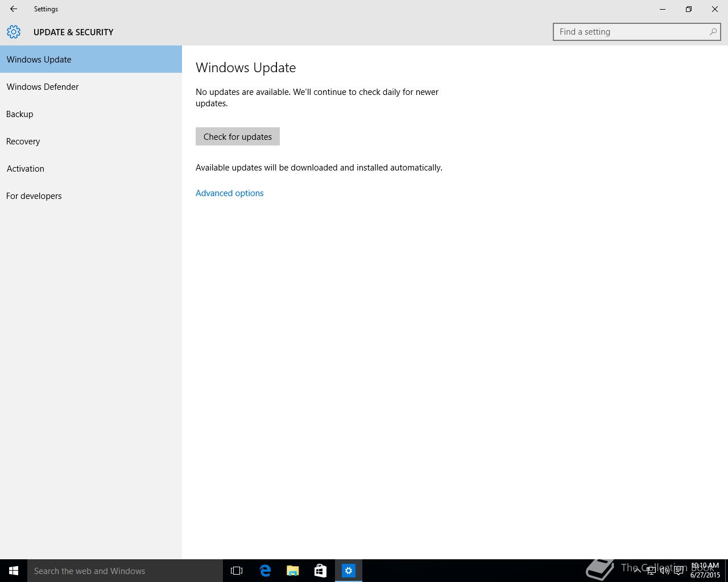Click the back arrow in Settings

click(x=14, y=9)
